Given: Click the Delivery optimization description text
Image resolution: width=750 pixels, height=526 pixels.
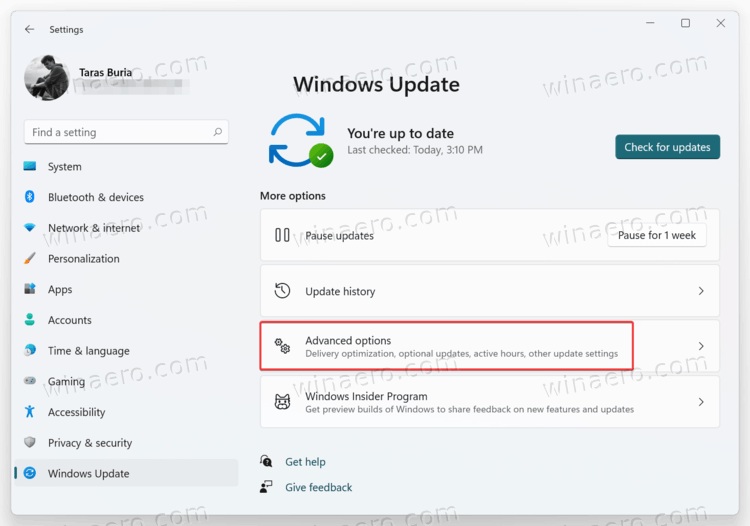Looking at the screenshot, I should (462, 353).
